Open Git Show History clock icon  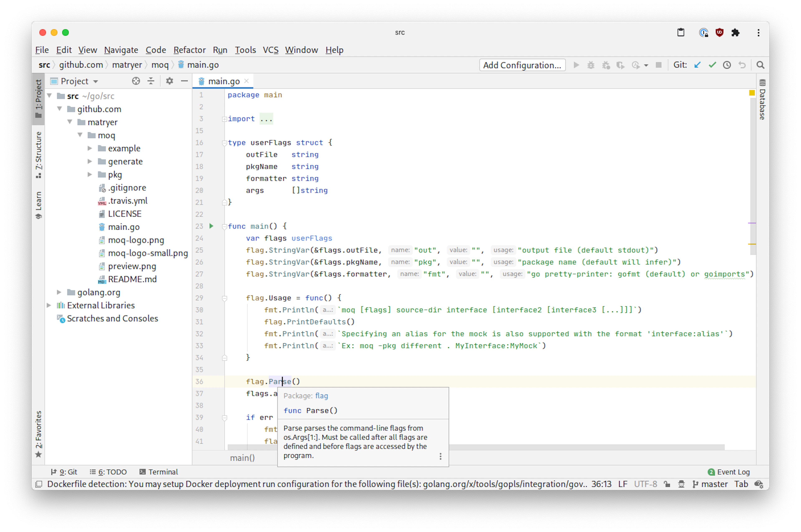tap(727, 65)
